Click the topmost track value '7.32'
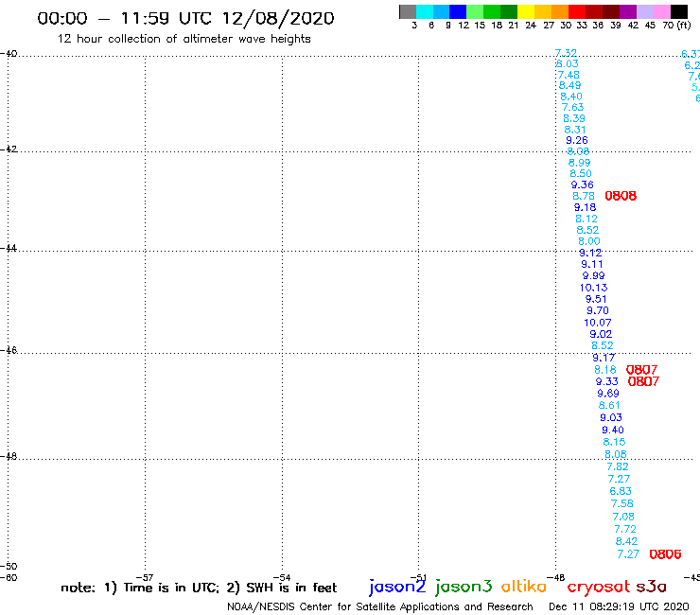Screen dimensions: 700x615 [566, 53]
